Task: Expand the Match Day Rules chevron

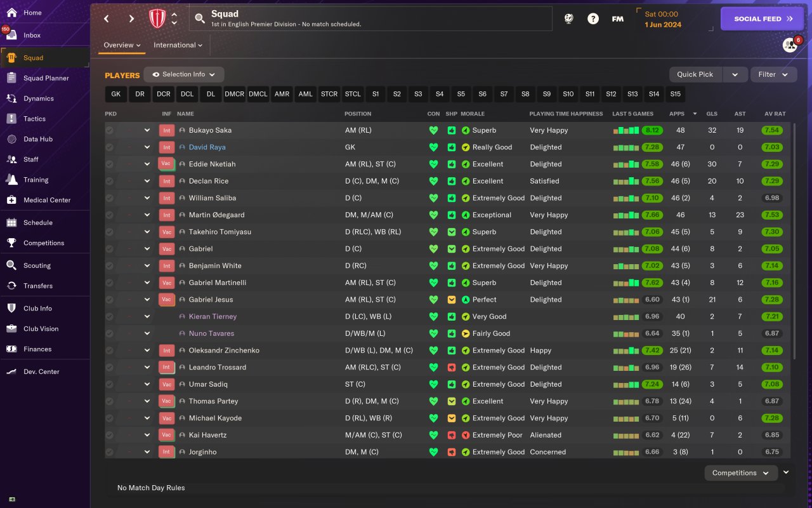Action: click(786, 472)
